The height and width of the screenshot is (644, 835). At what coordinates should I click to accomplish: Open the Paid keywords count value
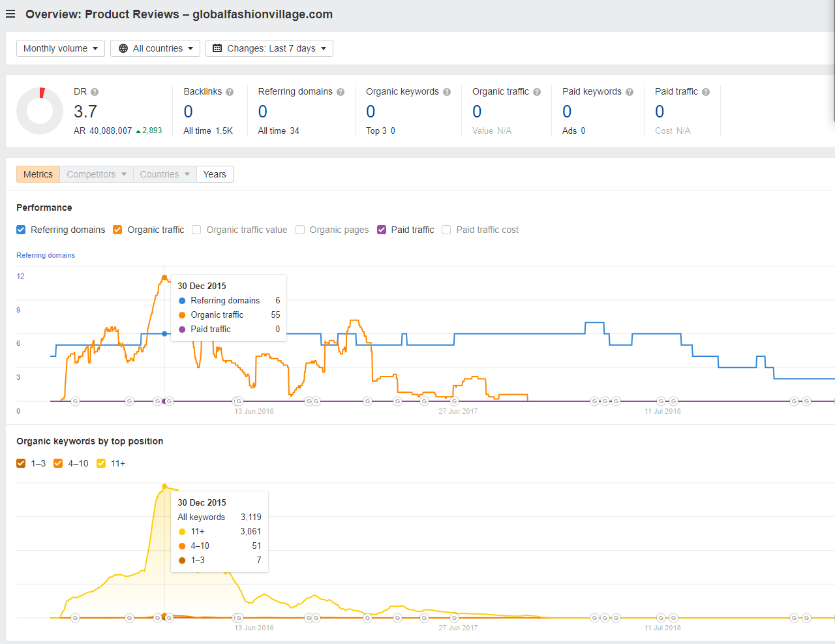point(567,112)
